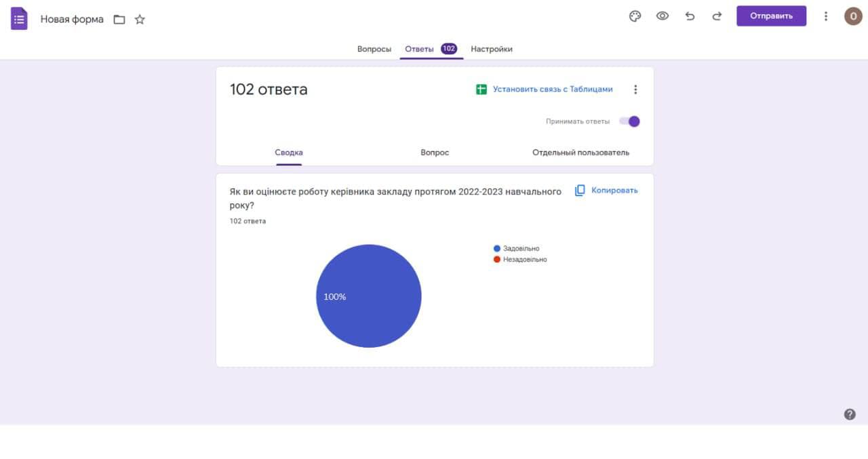Redo the last action
The image size is (868, 459).
pos(717,16)
